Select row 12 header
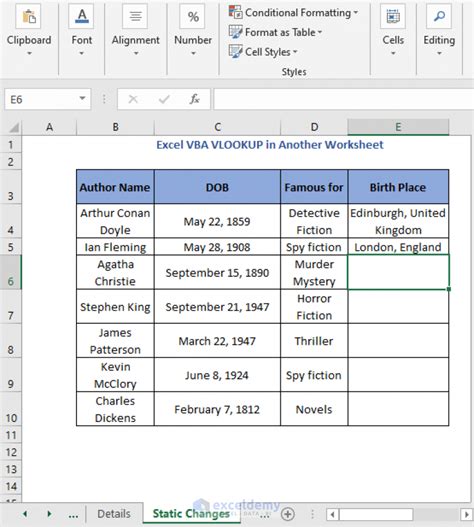The width and height of the screenshot is (474, 527). coord(11,452)
